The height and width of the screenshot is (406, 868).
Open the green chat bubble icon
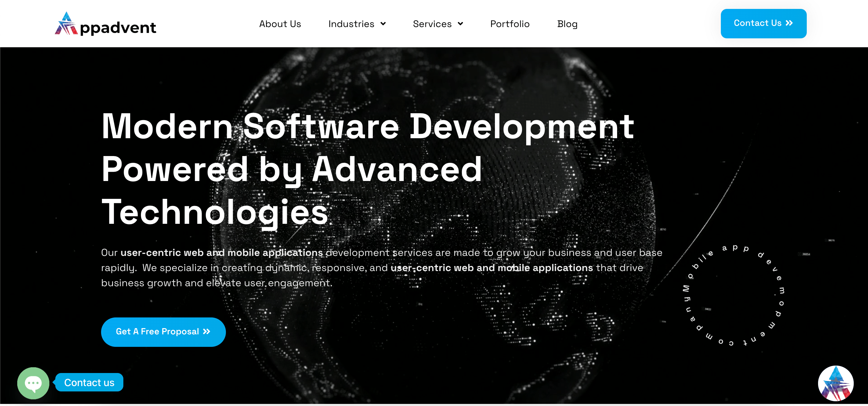click(33, 383)
